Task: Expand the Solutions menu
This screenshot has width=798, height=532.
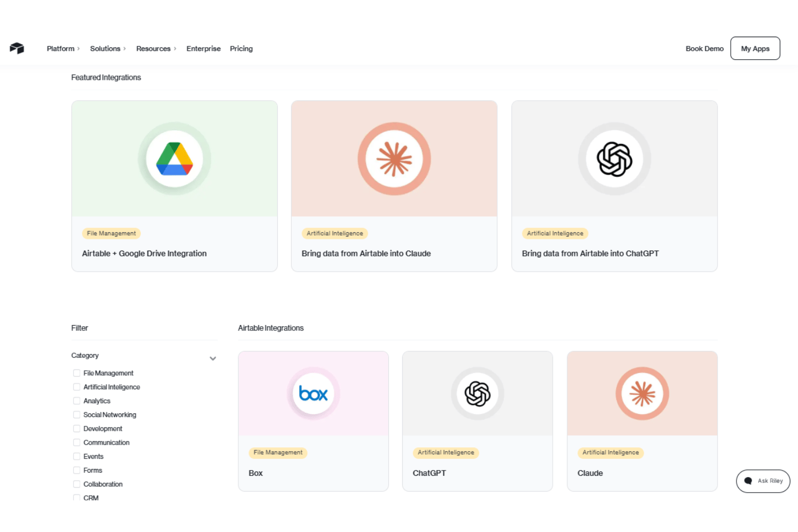Action: (x=108, y=49)
